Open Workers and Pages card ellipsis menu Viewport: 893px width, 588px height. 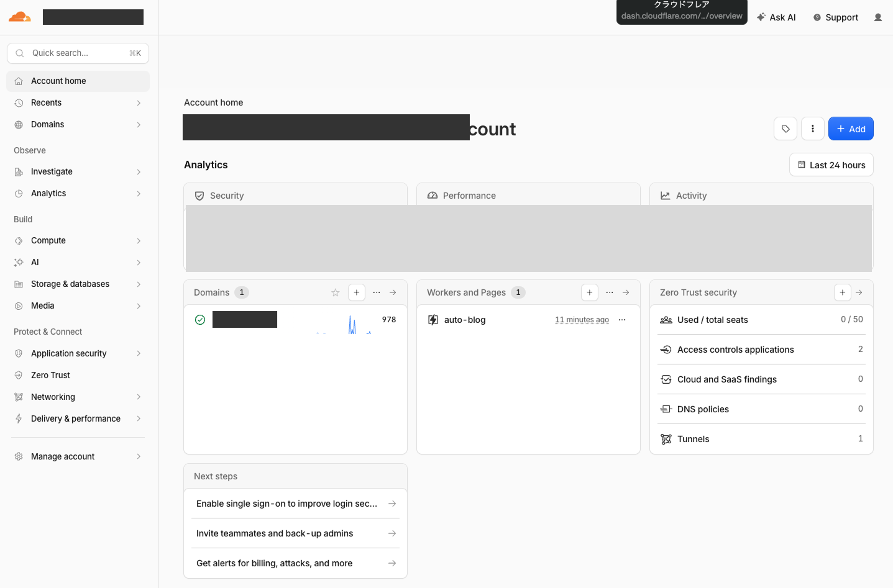coord(610,292)
